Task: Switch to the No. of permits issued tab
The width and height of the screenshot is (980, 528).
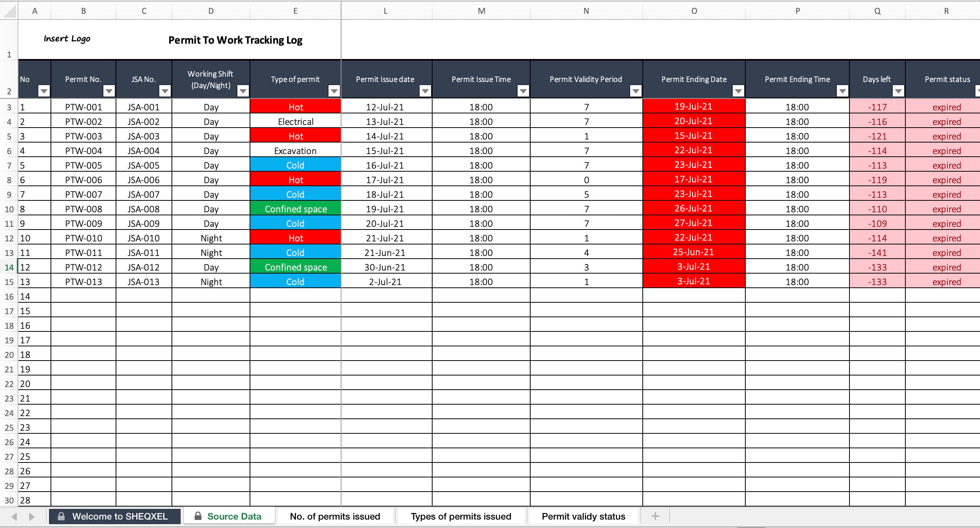Action: tap(335, 516)
